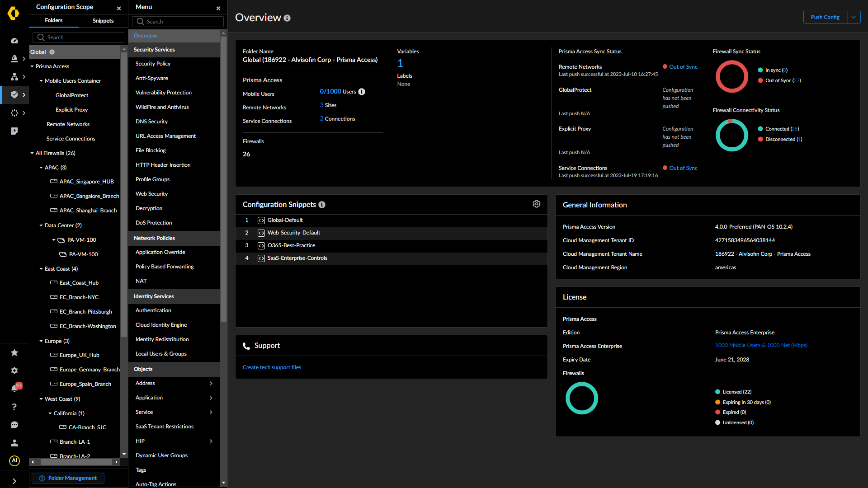
Task: Click the info icon next to Overview title
Action: coord(287,18)
